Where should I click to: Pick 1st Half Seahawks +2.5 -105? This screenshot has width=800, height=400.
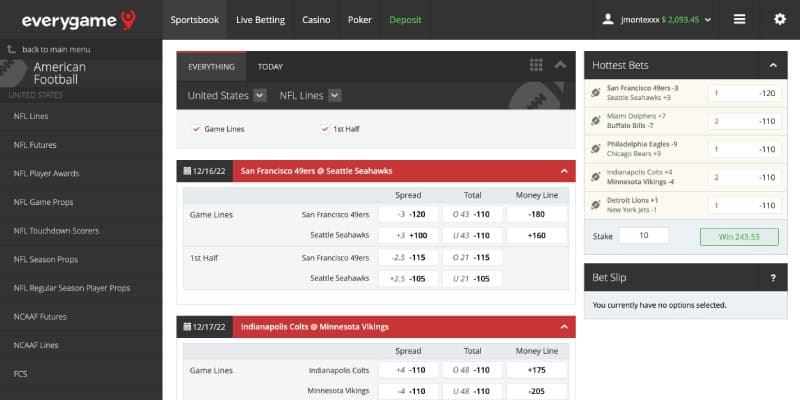[408, 279]
